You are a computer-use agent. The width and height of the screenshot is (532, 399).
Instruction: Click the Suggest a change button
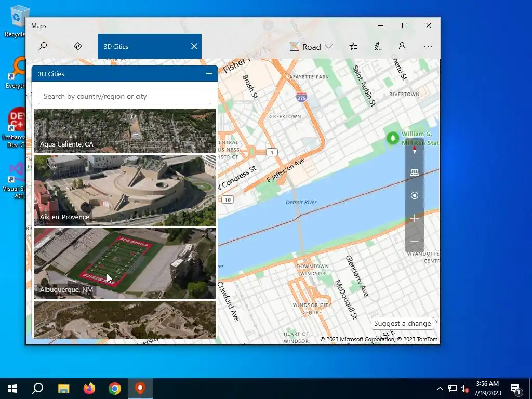pyautogui.click(x=403, y=323)
